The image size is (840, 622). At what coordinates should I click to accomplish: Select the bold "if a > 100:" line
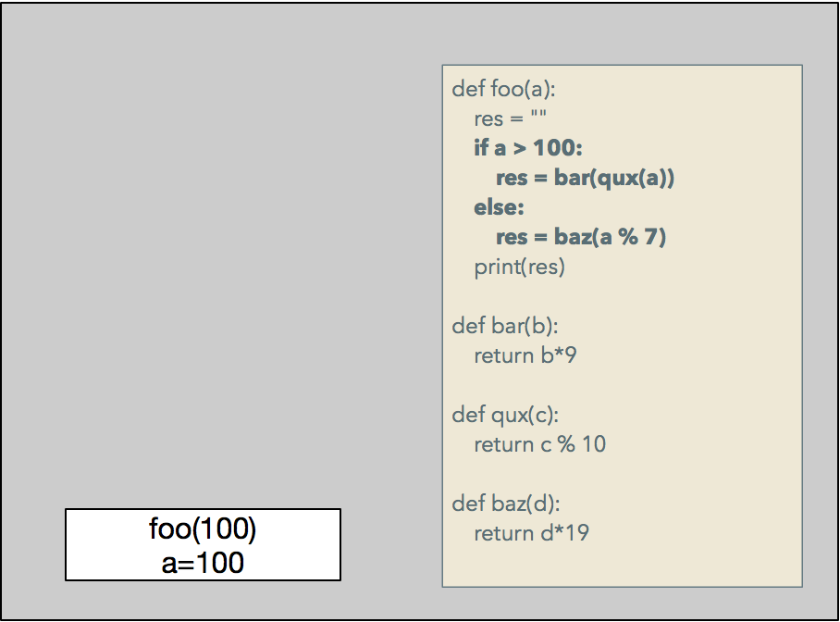pyautogui.click(x=528, y=148)
